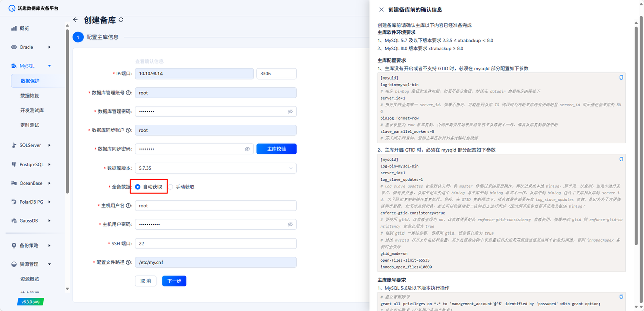Click the platform logo icon
644x311 pixels.
(12, 8)
